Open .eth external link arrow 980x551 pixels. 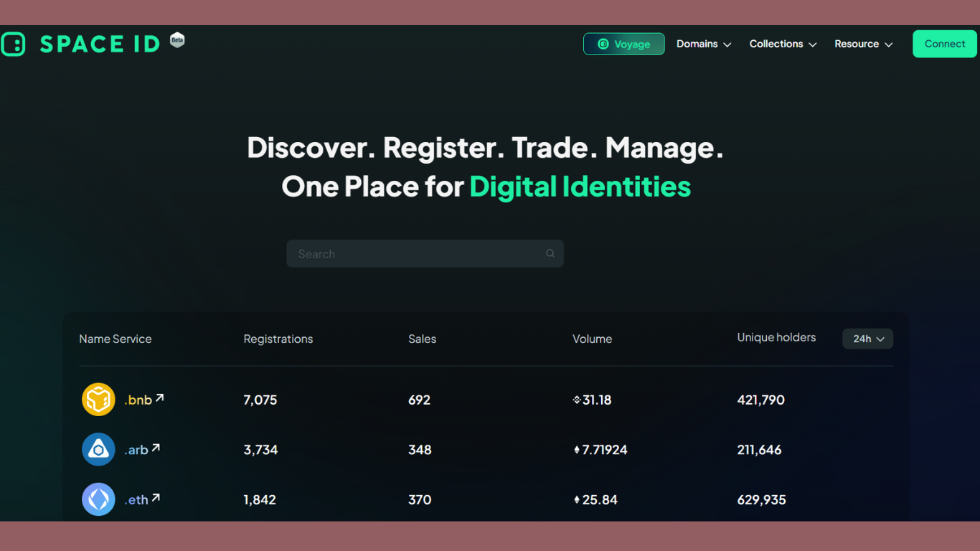(156, 497)
